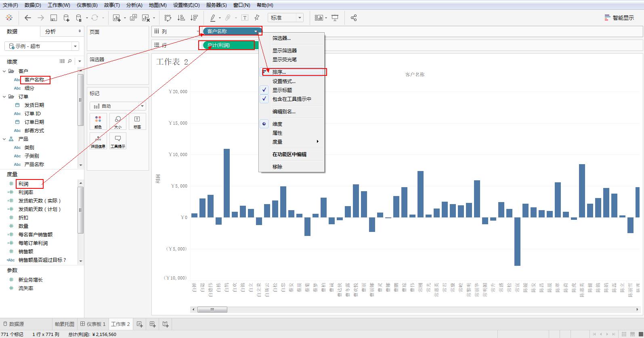Click the show/hide cards icon
The width and height of the screenshot is (644, 338).
click(319, 18)
